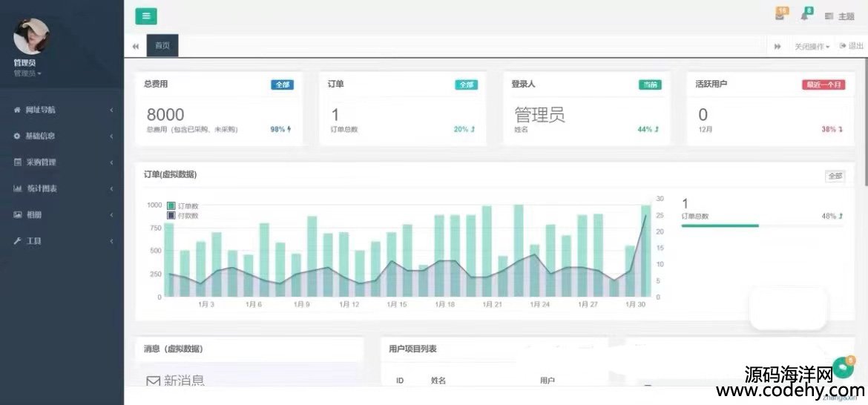The image size is (868, 405).
Task: Open the notification bell in top bar
Action: coord(805,16)
